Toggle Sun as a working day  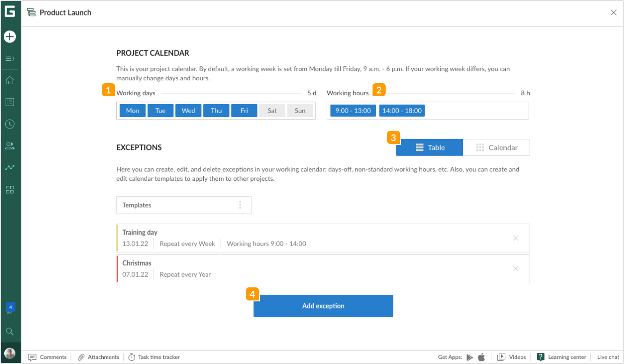click(x=300, y=111)
